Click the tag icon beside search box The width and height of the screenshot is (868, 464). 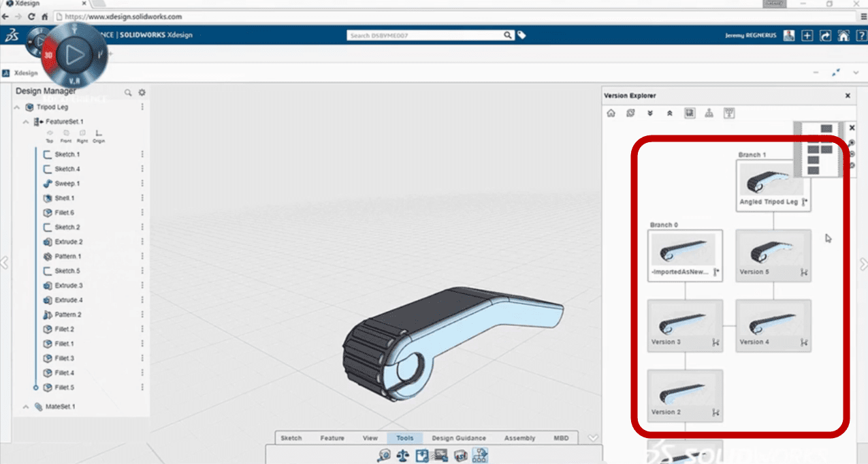click(x=521, y=35)
